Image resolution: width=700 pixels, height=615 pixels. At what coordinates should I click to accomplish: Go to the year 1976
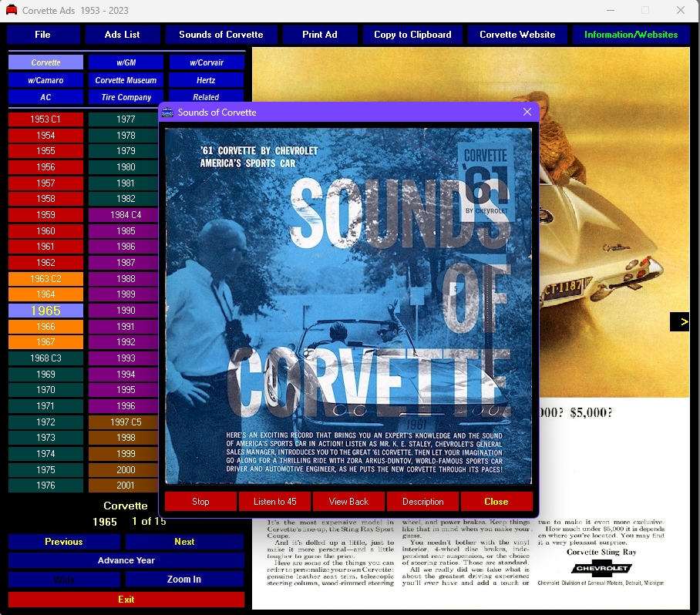click(x=45, y=485)
